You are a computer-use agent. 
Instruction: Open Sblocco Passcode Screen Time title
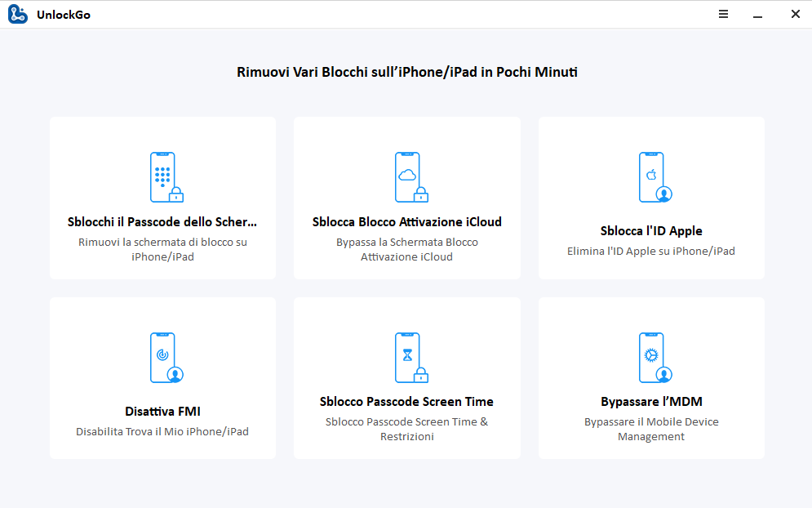406,402
